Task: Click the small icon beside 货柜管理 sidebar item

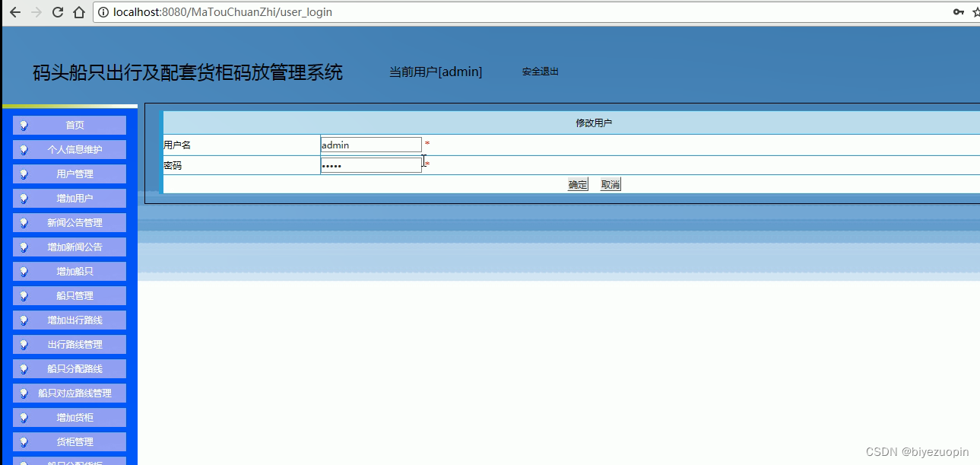Action: pos(24,441)
